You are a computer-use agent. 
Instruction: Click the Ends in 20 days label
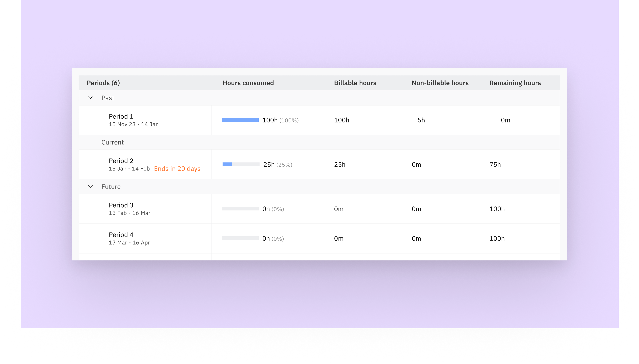pyautogui.click(x=177, y=169)
